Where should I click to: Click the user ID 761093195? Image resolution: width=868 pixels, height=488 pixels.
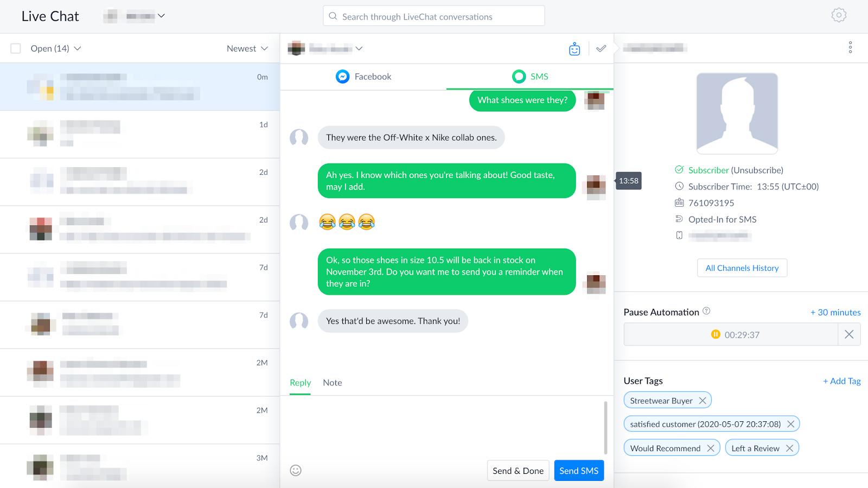click(x=711, y=203)
